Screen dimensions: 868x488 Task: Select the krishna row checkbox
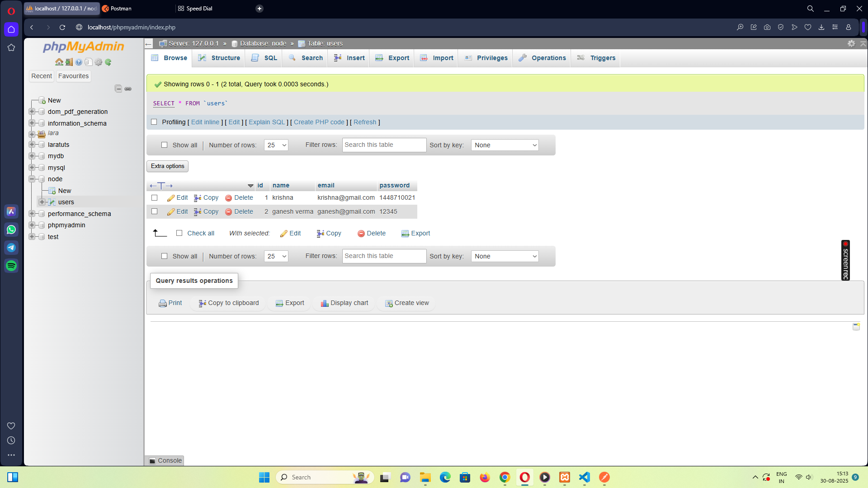(x=154, y=198)
